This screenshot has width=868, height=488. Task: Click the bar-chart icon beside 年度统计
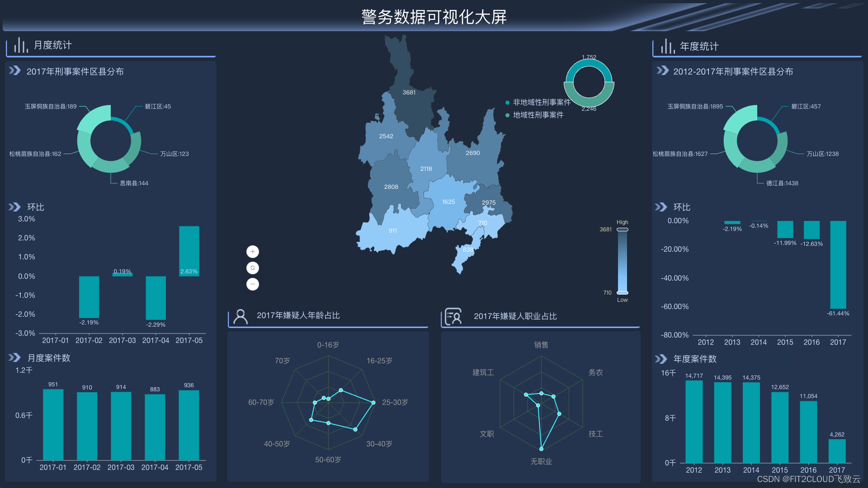click(x=667, y=46)
